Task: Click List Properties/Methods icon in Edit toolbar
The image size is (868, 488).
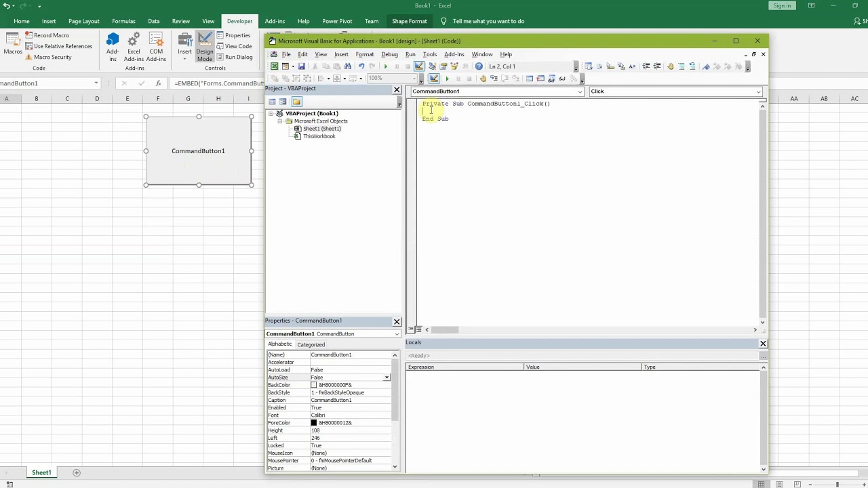Action: pos(588,66)
